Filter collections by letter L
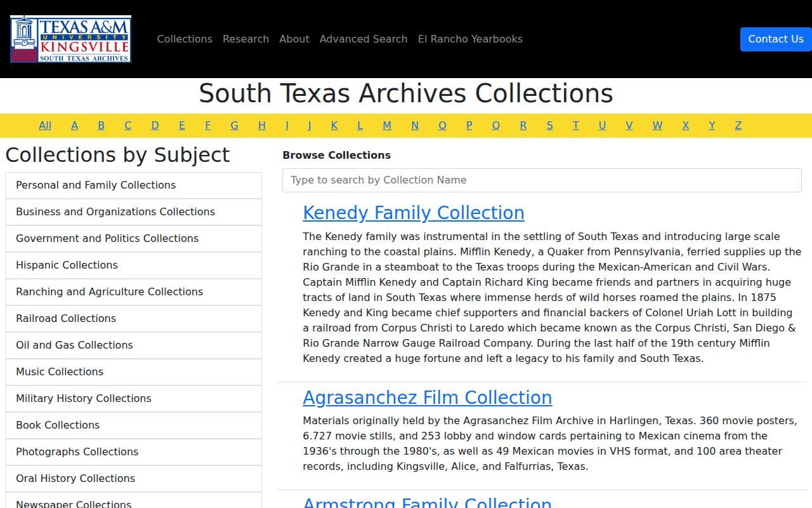Image resolution: width=812 pixels, height=508 pixels. pyautogui.click(x=360, y=125)
